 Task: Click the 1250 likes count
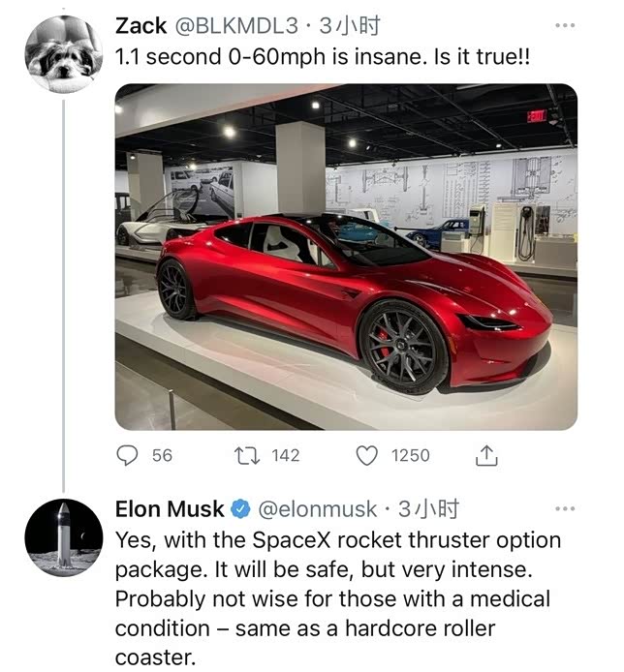[410, 455]
